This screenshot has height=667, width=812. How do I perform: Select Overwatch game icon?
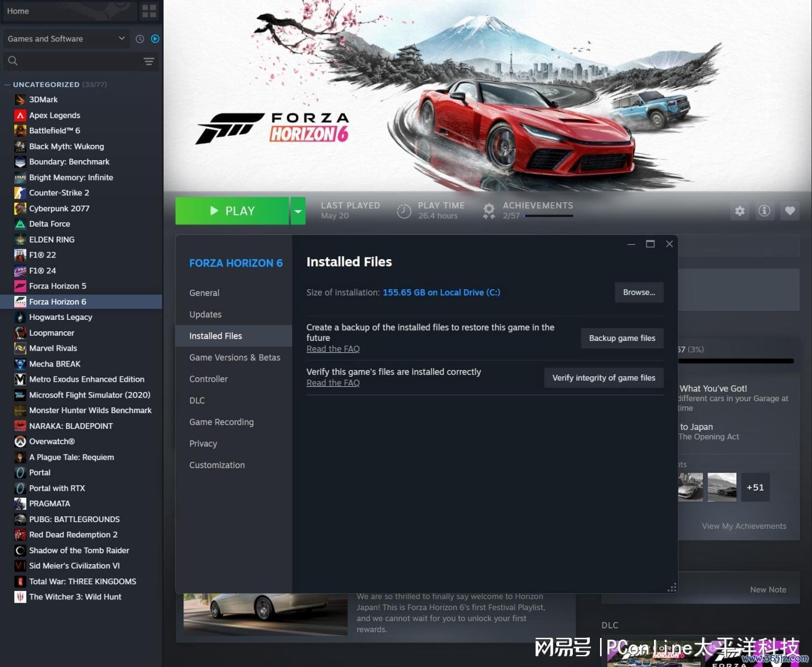(x=20, y=441)
